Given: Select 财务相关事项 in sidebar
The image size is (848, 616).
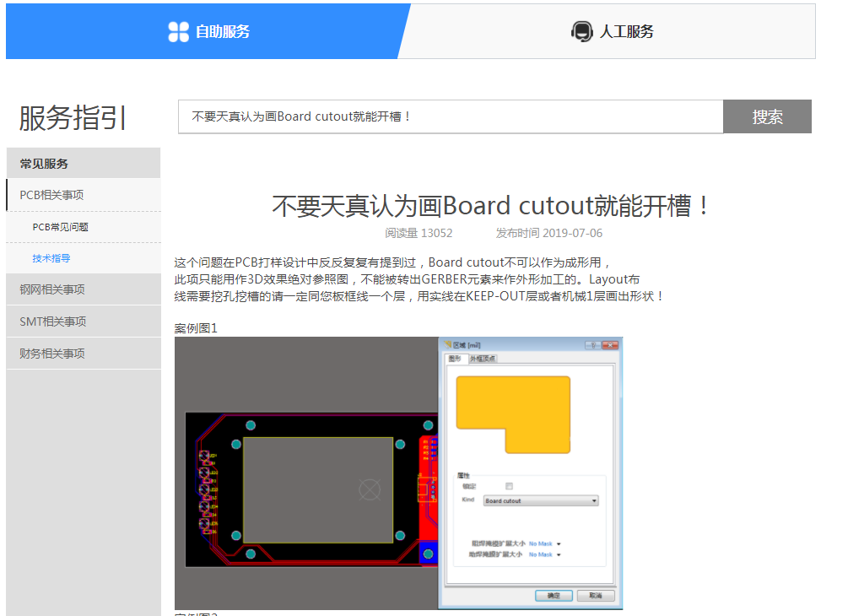Looking at the screenshot, I should point(84,354).
